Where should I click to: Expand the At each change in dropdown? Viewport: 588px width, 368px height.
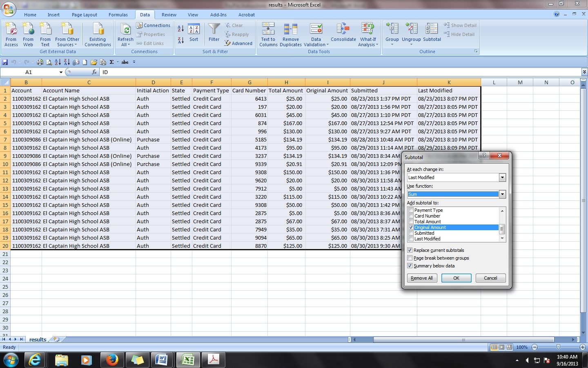pyautogui.click(x=502, y=177)
